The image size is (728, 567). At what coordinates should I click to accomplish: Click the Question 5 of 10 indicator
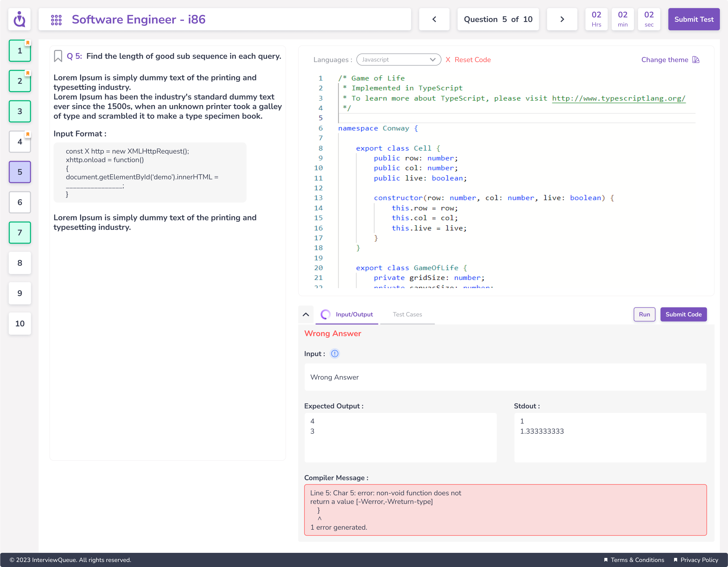pos(498,19)
